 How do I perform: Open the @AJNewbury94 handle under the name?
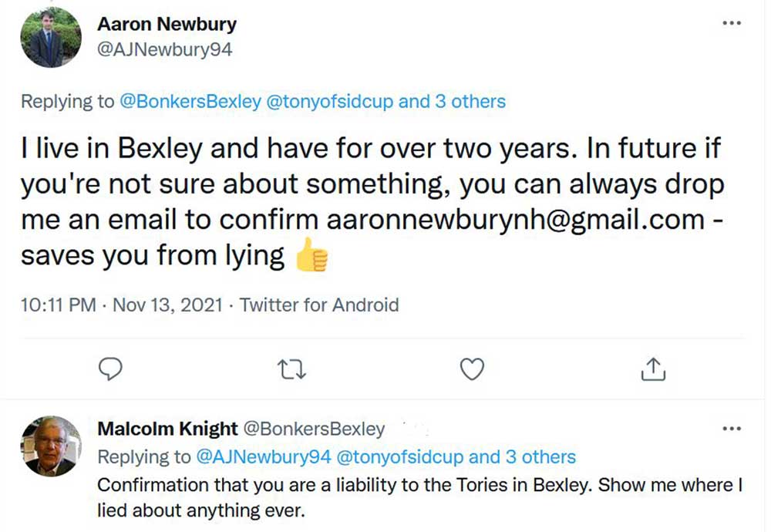point(165,50)
